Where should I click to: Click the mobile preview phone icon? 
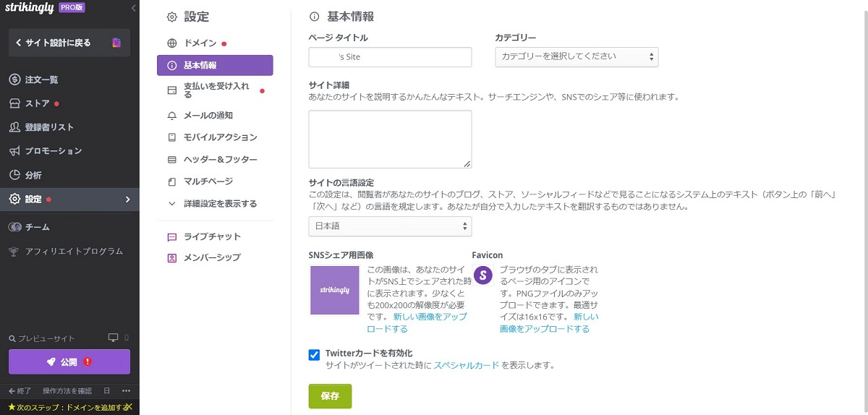[127, 338]
